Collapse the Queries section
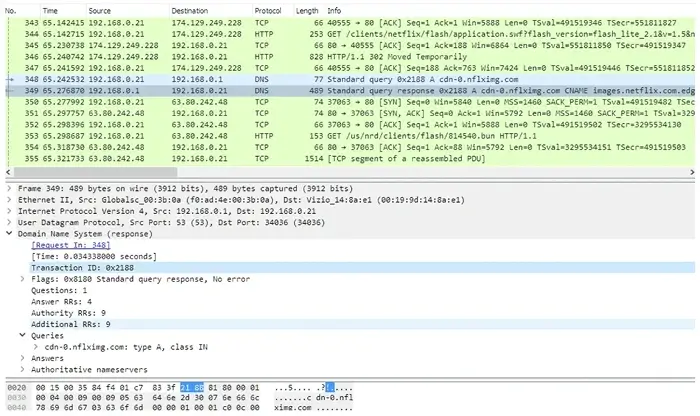 (x=22, y=335)
